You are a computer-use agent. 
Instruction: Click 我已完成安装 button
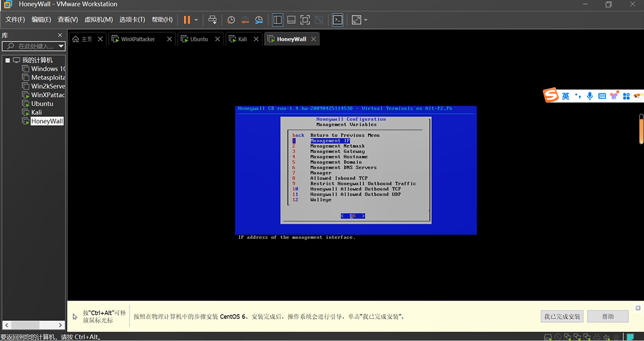tap(562, 317)
